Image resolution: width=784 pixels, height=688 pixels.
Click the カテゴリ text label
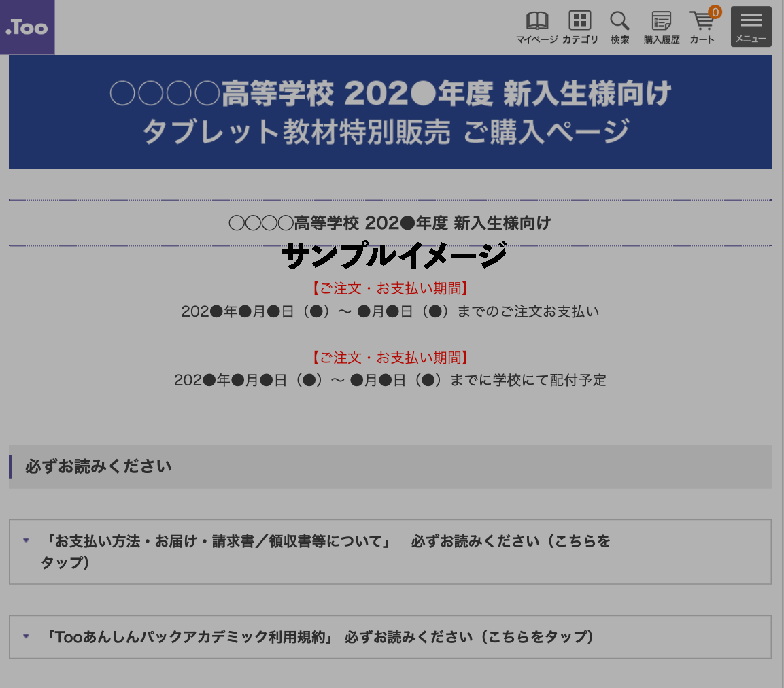click(580, 39)
